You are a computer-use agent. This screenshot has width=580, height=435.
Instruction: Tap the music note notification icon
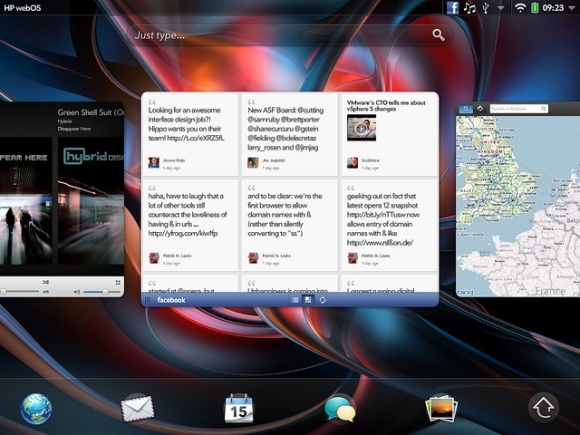coord(469,7)
